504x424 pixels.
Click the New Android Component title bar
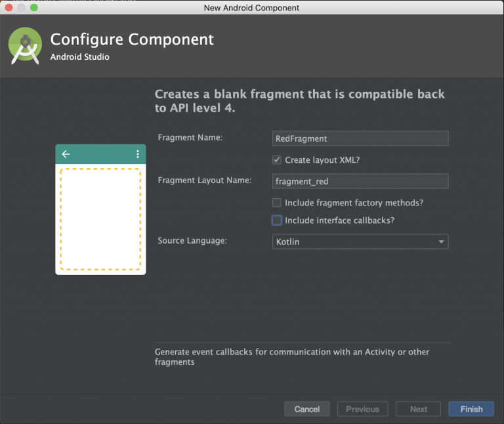pos(252,7)
